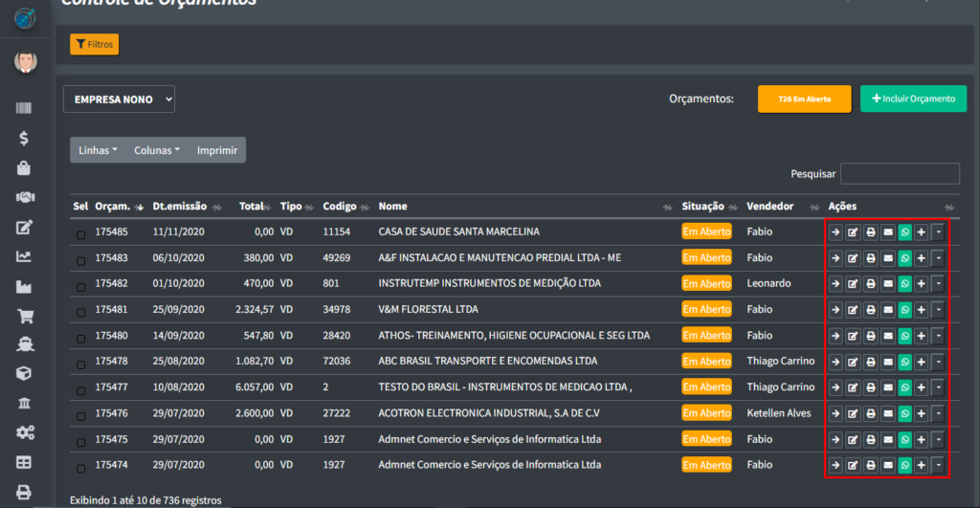980x508 pixels.
Task: Click the arrow icon for quote 175480
Action: [835, 335]
